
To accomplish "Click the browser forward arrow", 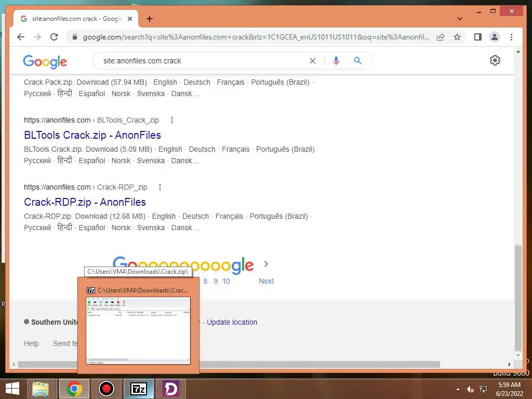I will [37, 37].
